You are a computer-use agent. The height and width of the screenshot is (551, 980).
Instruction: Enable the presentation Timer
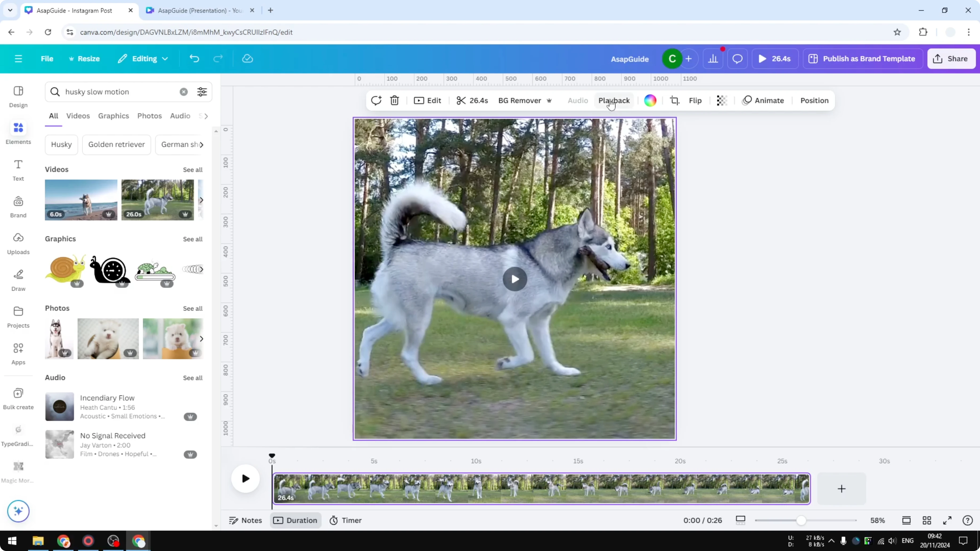click(x=345, y=520)
